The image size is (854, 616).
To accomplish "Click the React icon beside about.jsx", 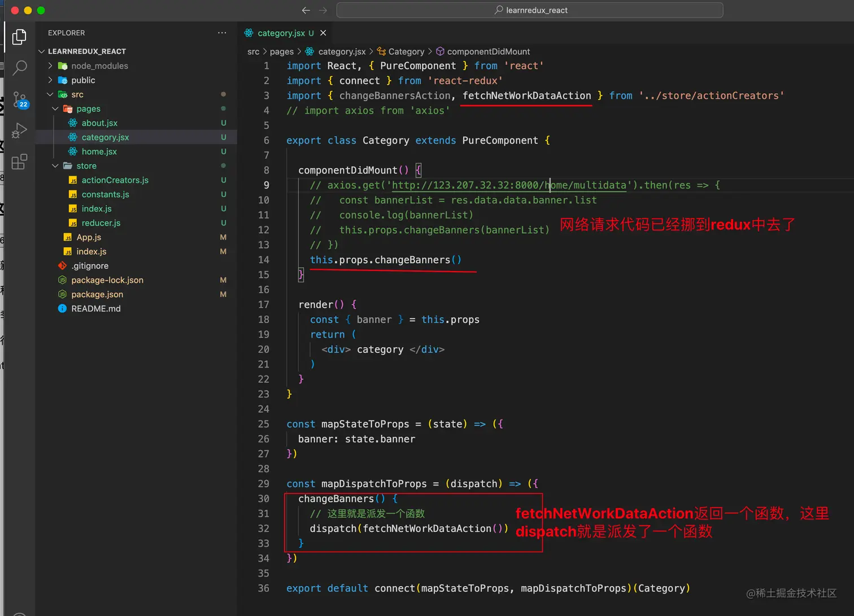I will point(73,123).
